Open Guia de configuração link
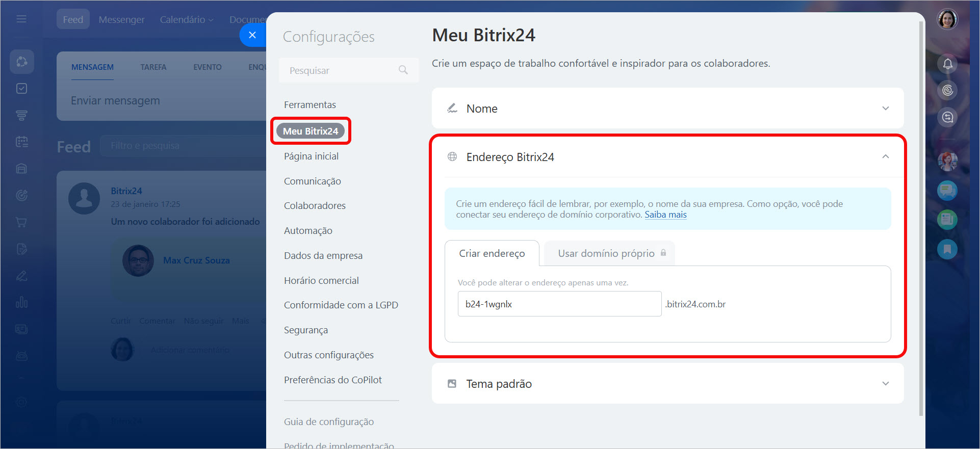Image resolution: width=980 pixels, height=449 pixels. (x=329, y=421)
